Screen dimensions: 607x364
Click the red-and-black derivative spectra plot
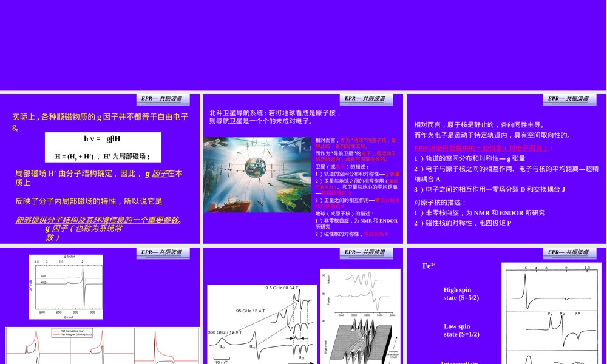click(102, 346)
